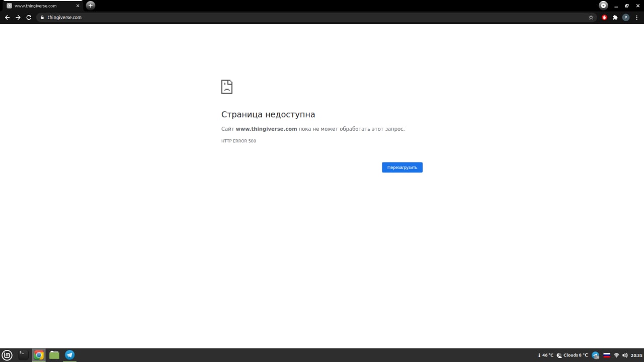Click the thingiverse.com address bar
Viewport: 644px width, 362px height.
[317, 17]
